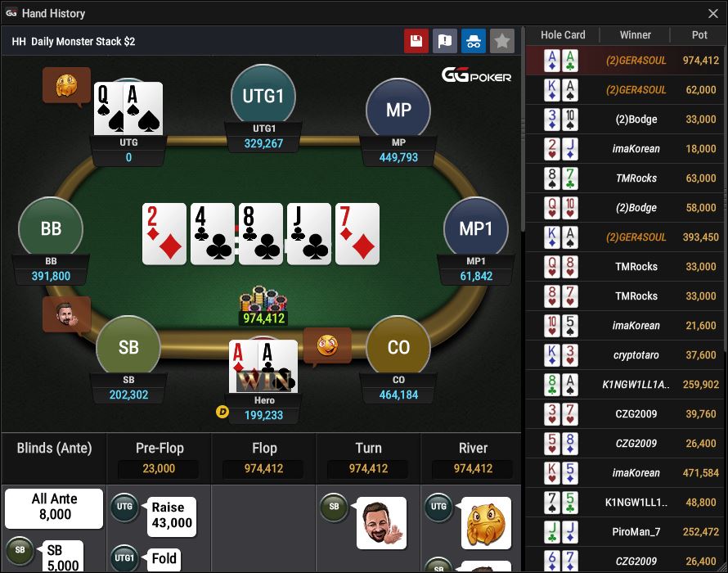The image size is (728, 573).
Task: Sort by the Winner column header
Action: click(635, 35)
